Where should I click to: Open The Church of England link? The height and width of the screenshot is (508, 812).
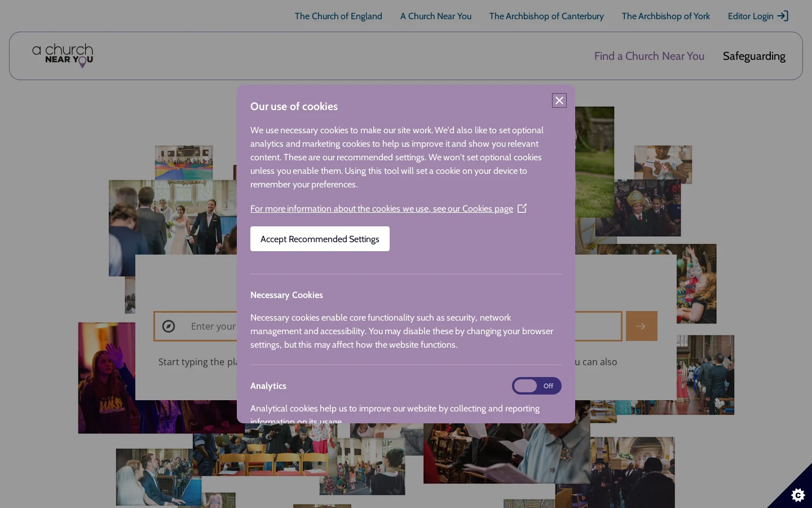coord(338,16)
